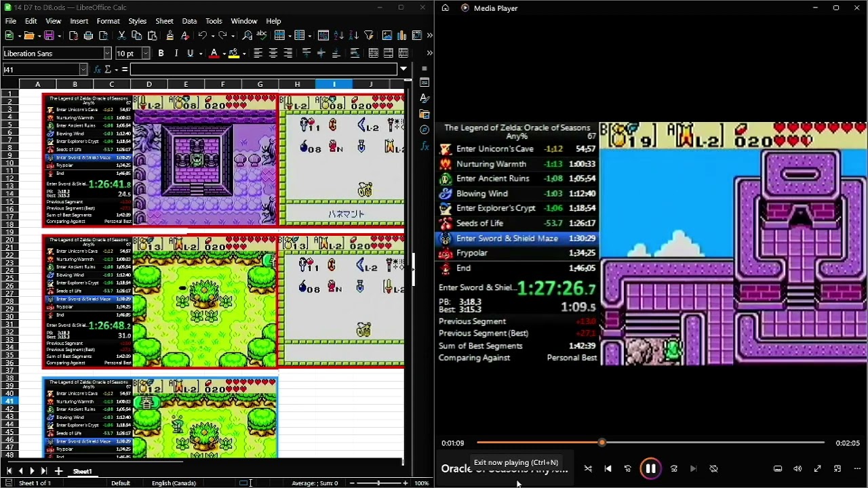The image size is (868, 488).
Task: Pause the video in Media Player
Action: tap(650, 468)
